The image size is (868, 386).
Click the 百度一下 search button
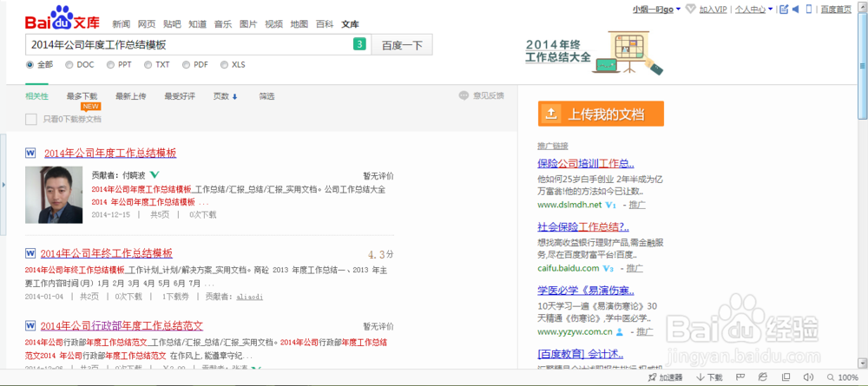(402, 45)
